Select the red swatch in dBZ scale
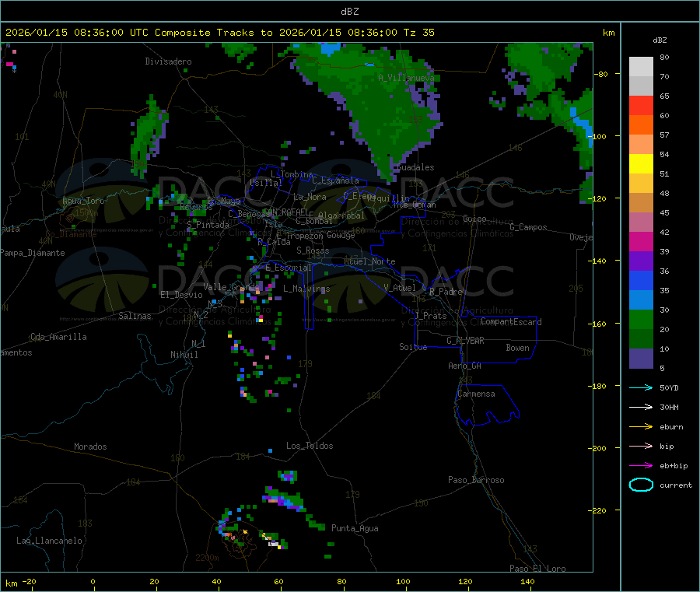This screenshot has width=700, height=592. pyautogui.click(x=641, y=105)
